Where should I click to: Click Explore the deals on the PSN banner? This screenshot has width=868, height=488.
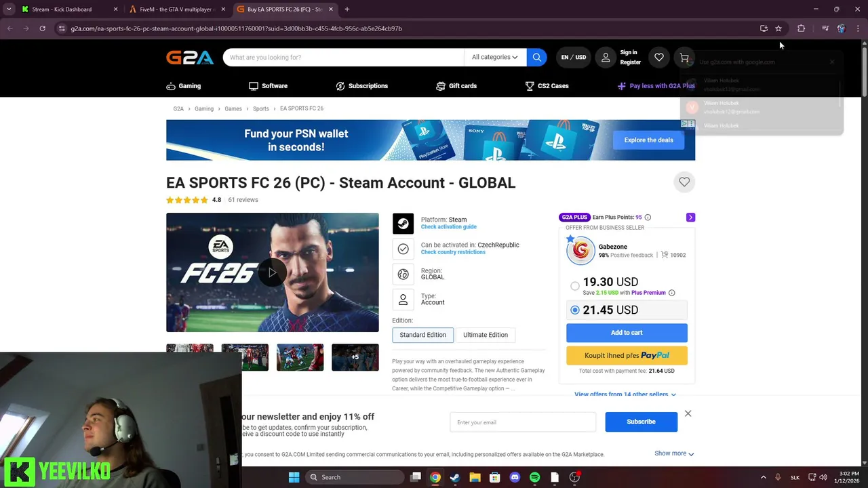tap(649, 140)
